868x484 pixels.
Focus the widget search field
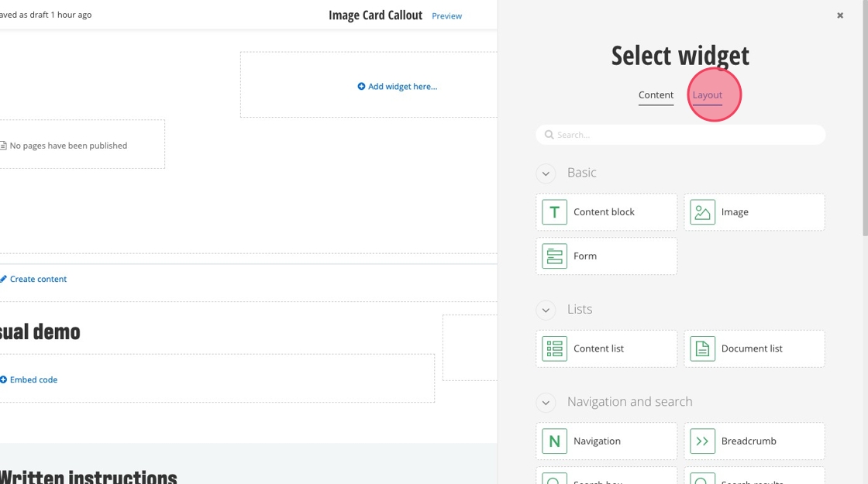click(686, 135)
